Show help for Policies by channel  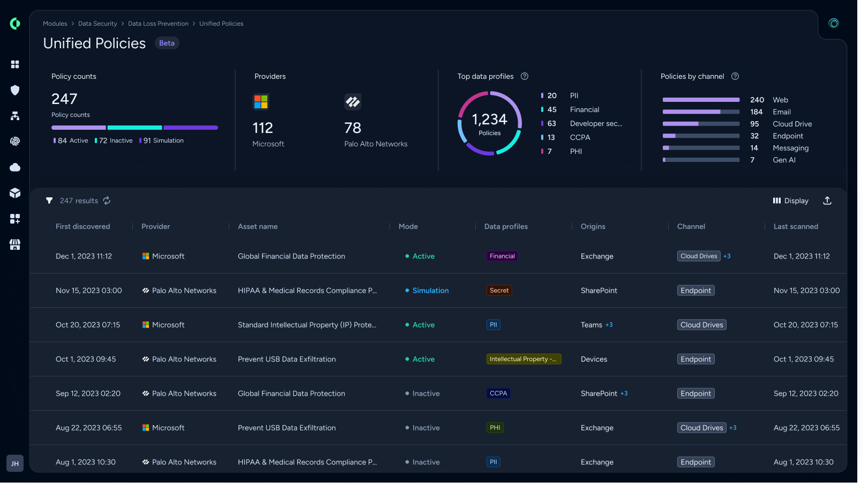tap(744, 77)
